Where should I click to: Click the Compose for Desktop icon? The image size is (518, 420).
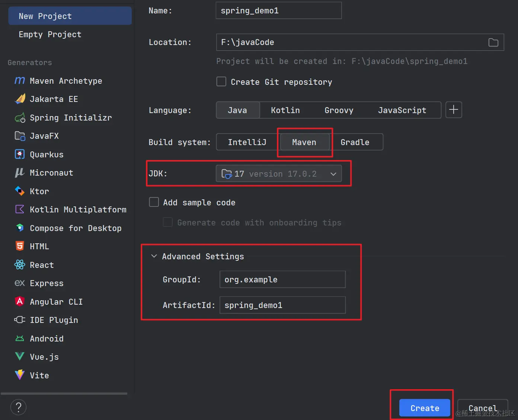(20, 228)
